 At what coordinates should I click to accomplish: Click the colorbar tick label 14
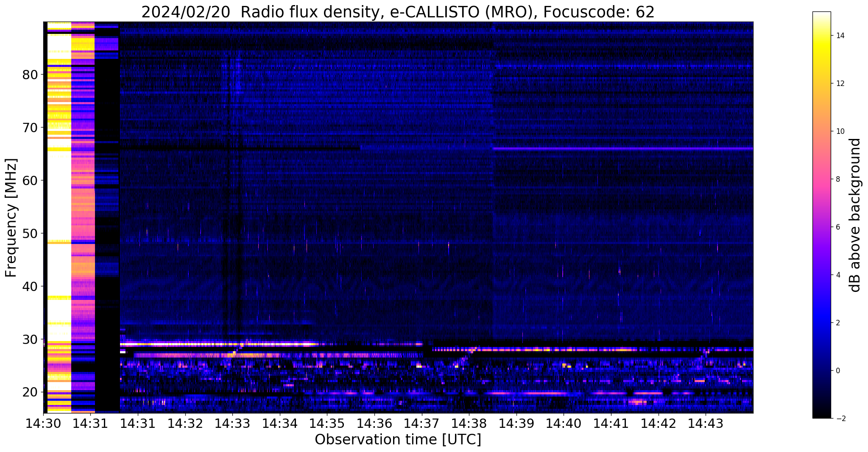tap(840, 36)
